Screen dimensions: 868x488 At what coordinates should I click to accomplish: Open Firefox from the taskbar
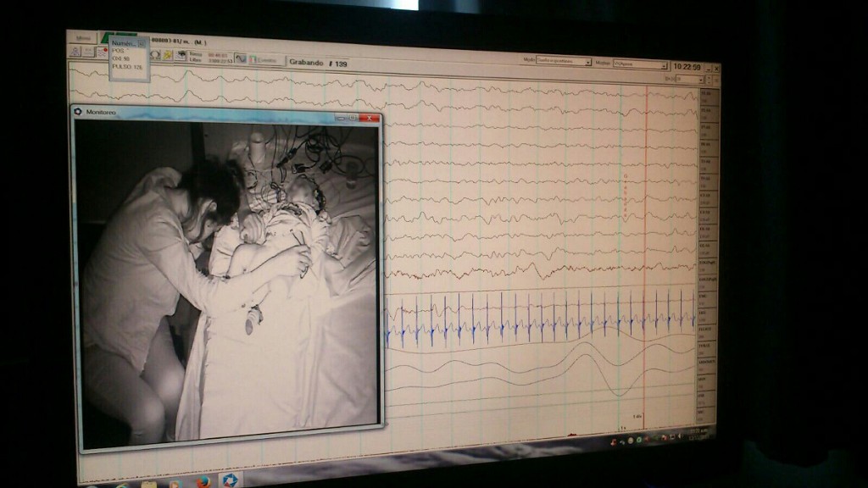[x=203, y=481]
